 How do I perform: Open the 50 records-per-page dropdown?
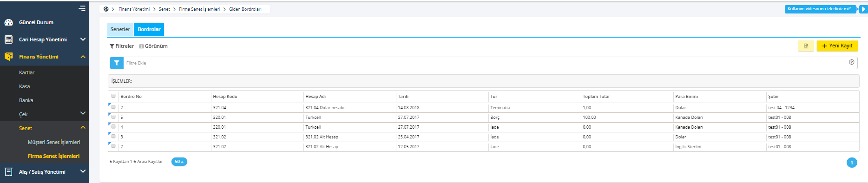(179, 162)
